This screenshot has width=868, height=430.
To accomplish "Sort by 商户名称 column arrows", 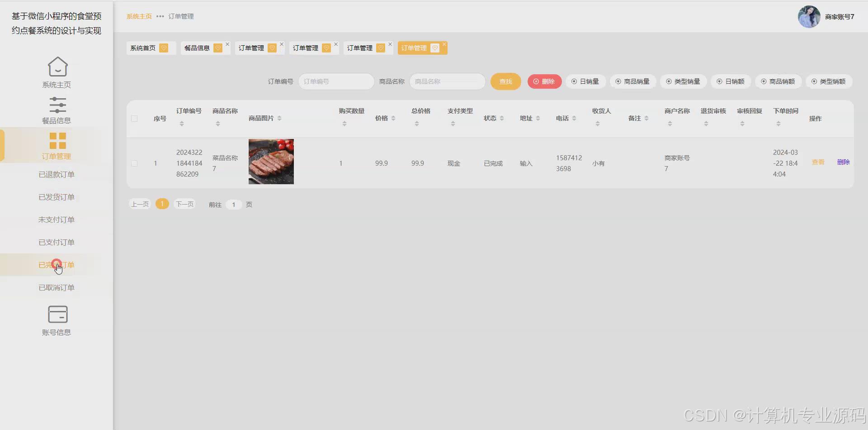I will point(670,124).
